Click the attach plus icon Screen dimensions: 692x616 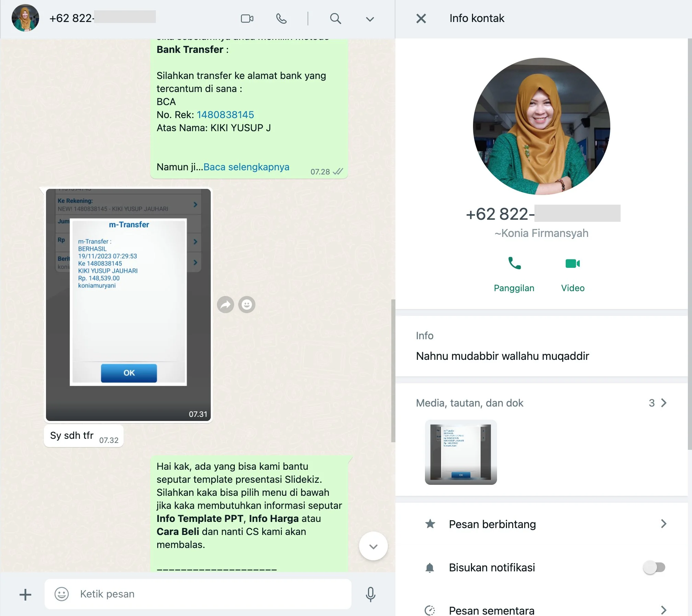point(25,594)
